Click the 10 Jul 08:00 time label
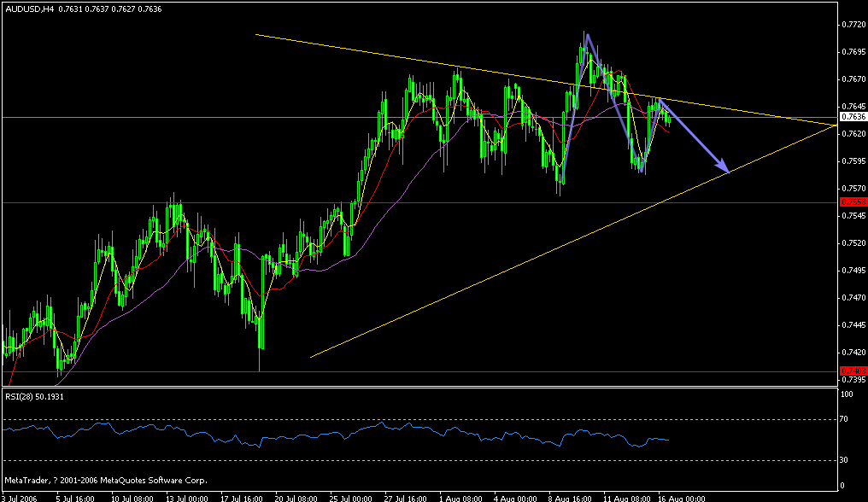This screenshot has height=502, width=868. (x=132, y=498)
